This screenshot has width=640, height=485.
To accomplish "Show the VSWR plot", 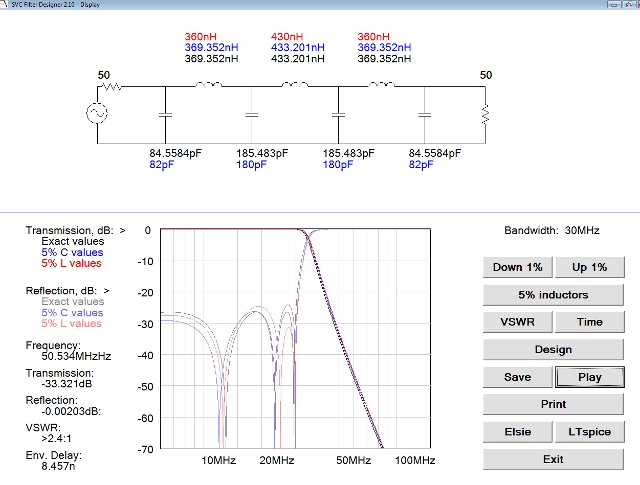I will (x=515, y=322).
